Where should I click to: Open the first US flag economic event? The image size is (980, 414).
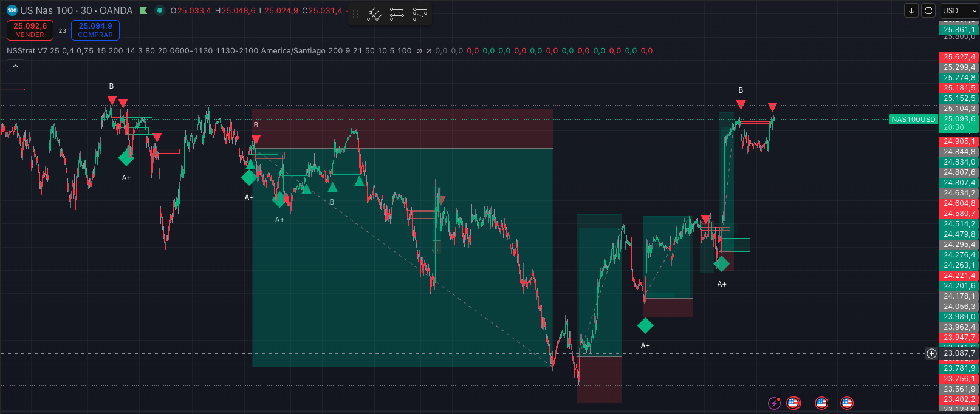pos(793,402)
